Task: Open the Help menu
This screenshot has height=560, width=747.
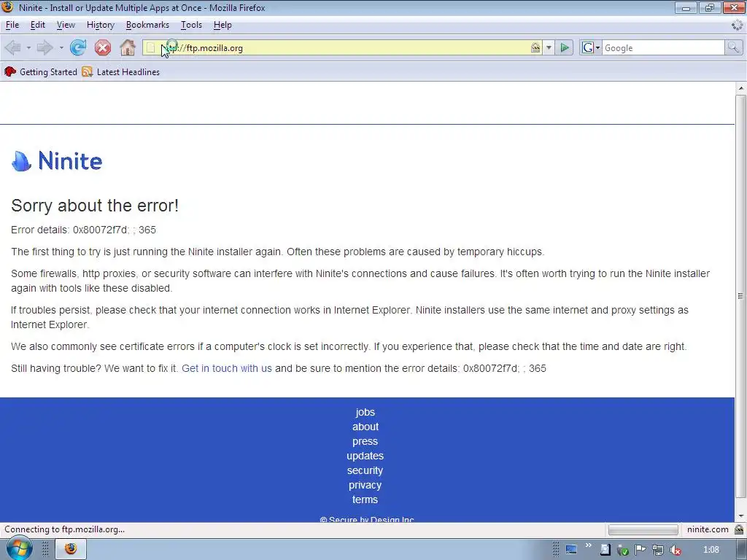Action: 222,25
